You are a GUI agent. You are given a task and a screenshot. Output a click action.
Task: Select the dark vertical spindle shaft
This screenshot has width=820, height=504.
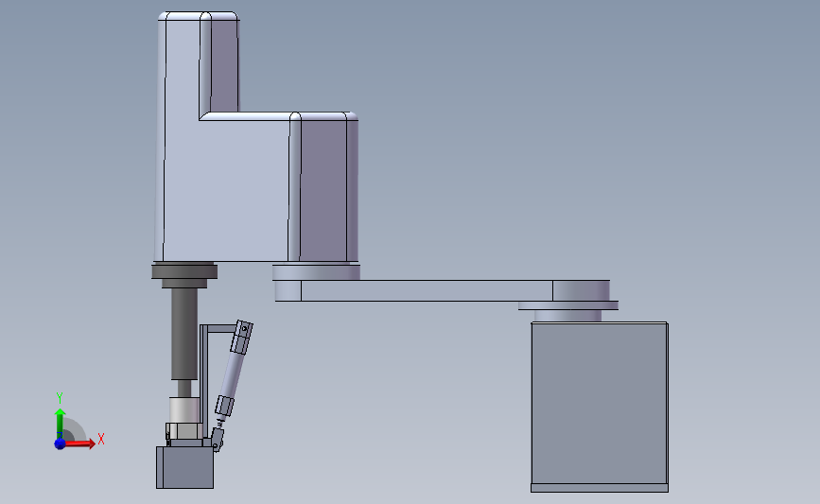pos(184,334)
